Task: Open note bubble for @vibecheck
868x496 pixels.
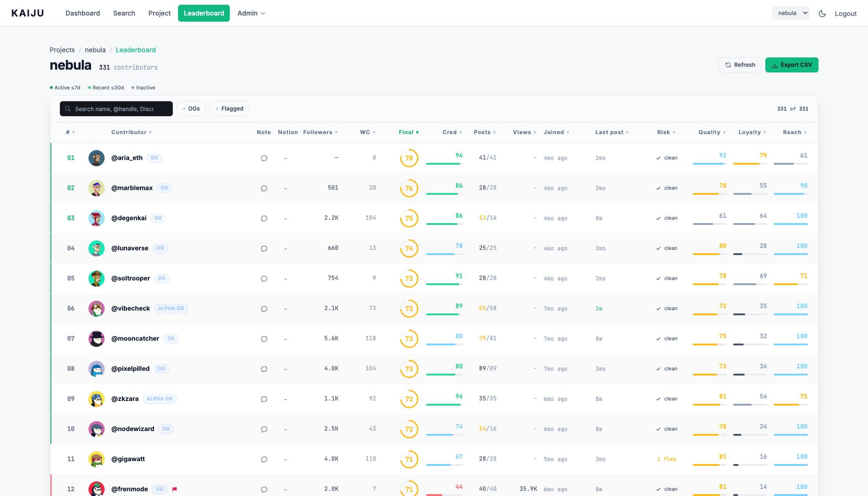Action: point(264,309)
